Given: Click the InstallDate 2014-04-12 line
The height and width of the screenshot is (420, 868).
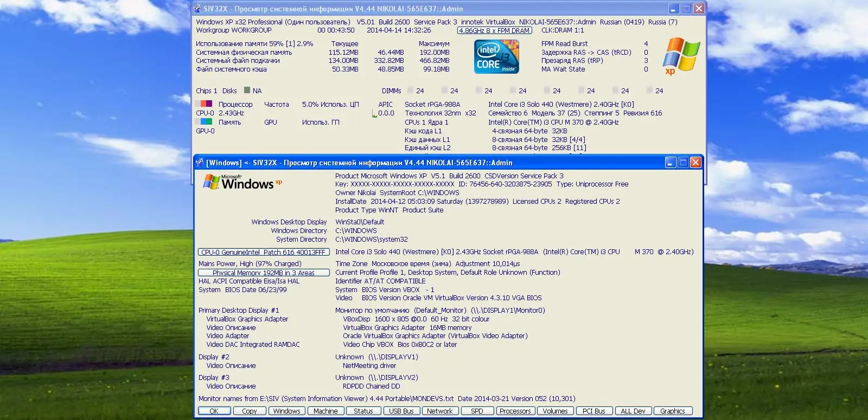Looking at the screenshot, I should tap(477, 202).
